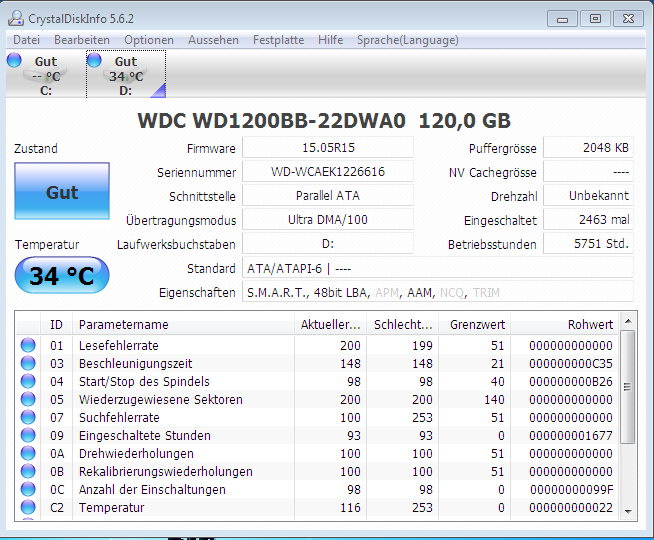Open the Aussehen menu
Screen dimensions: 654x540
(x=213, y=40)
